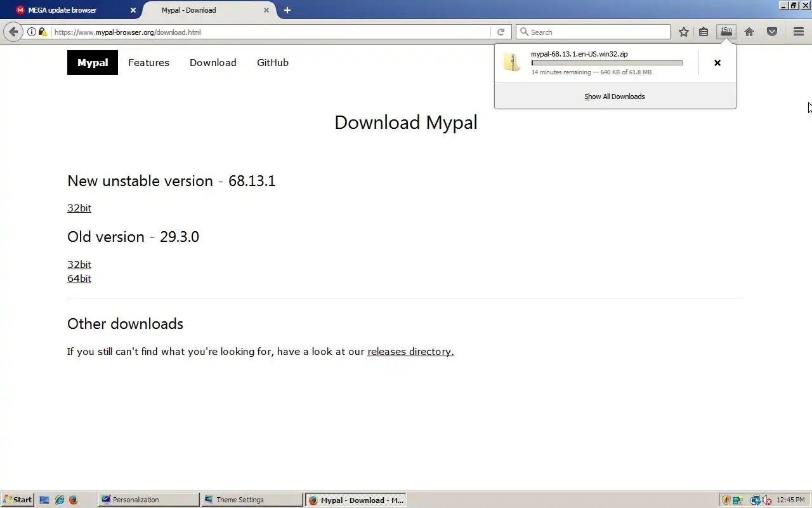Switch to Theme Settings taskbar window
The height and width of the screenshot is (508, 812).
[252, 500]
